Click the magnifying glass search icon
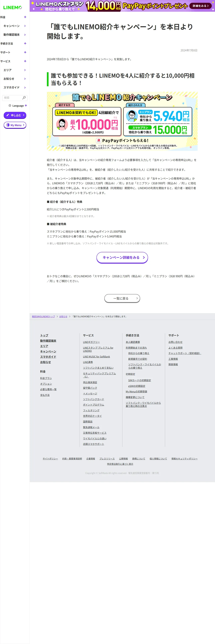 click(x=24, y=98)
